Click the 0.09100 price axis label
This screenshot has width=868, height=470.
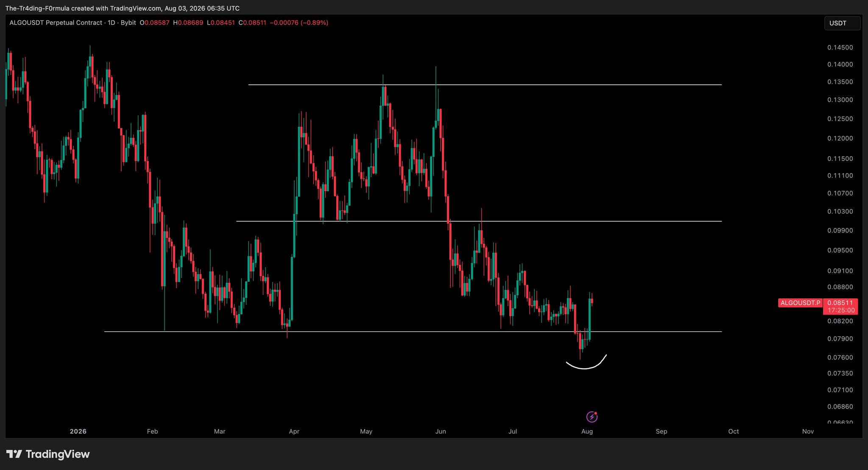click(840, 271)
